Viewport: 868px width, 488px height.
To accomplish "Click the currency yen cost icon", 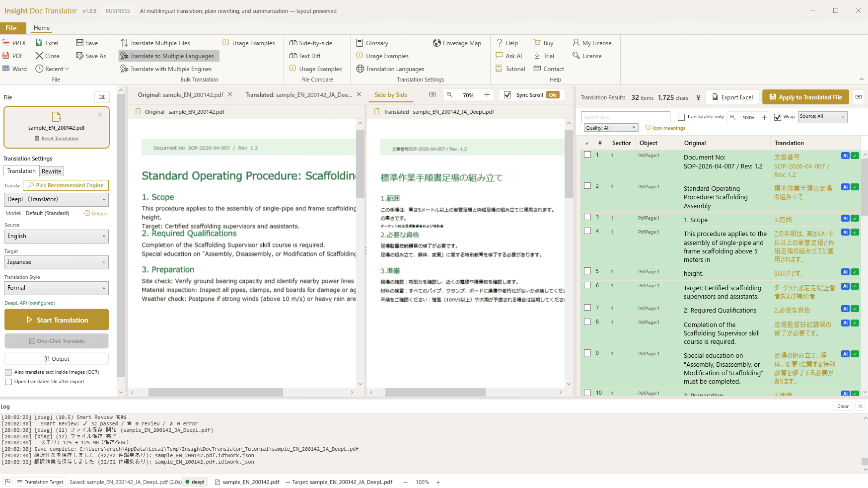I will (x=698, y=97).
